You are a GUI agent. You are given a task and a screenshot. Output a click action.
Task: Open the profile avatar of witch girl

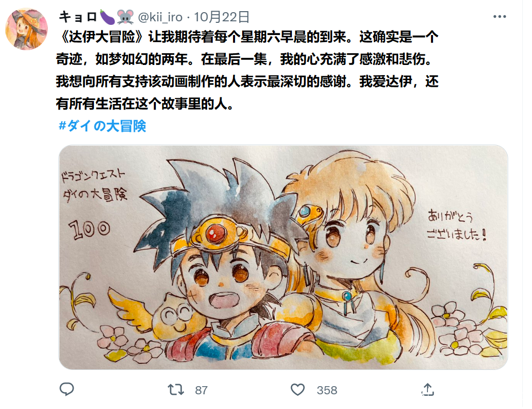(x=26, y=29)
